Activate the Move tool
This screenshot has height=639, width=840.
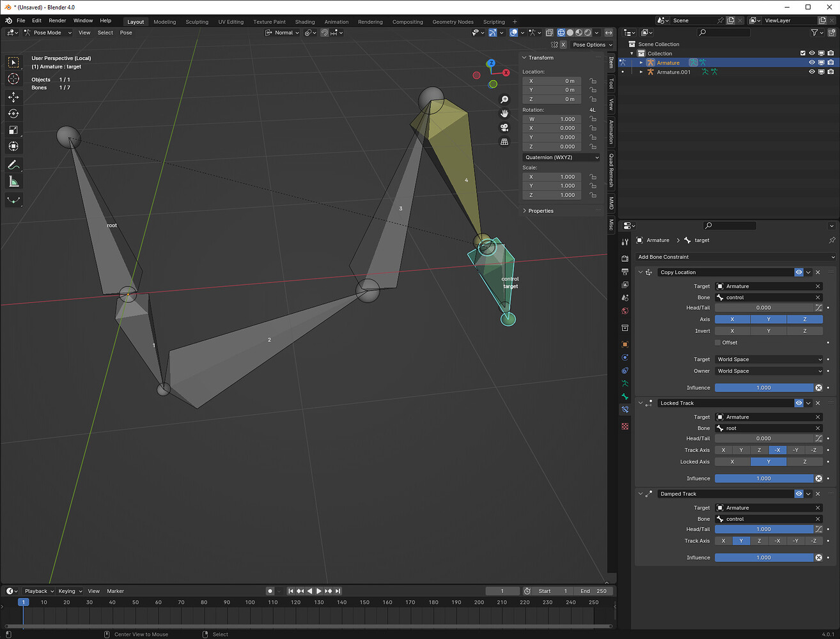tap(13, 97)
